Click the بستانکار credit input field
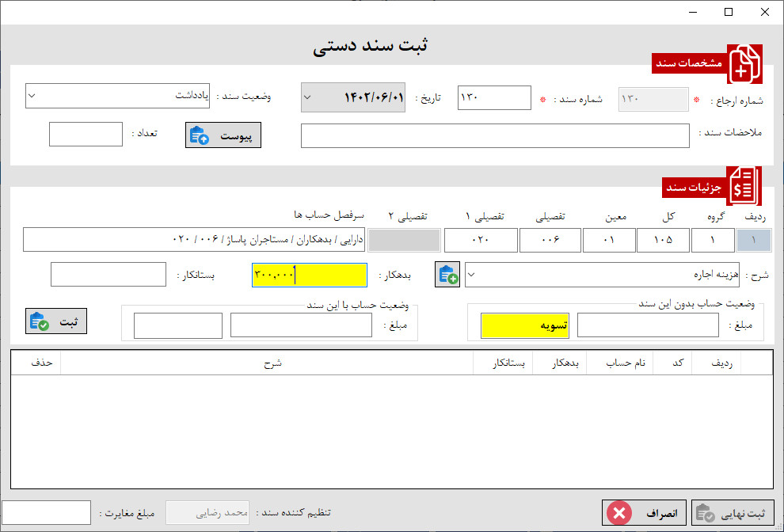This screenshot has width=784, height=532. (108, 275)
